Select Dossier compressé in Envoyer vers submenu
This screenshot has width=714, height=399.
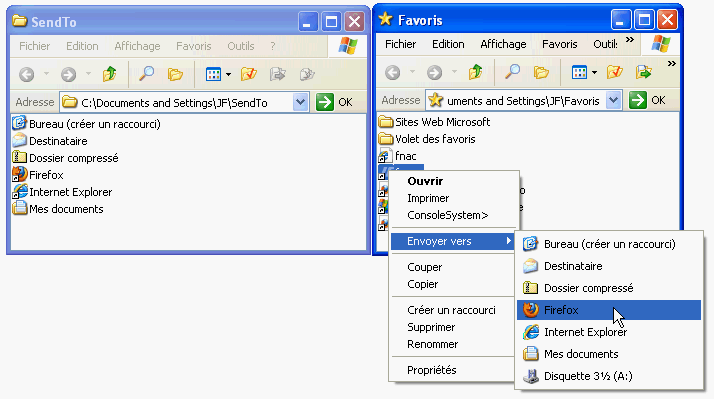coord(609,288)
